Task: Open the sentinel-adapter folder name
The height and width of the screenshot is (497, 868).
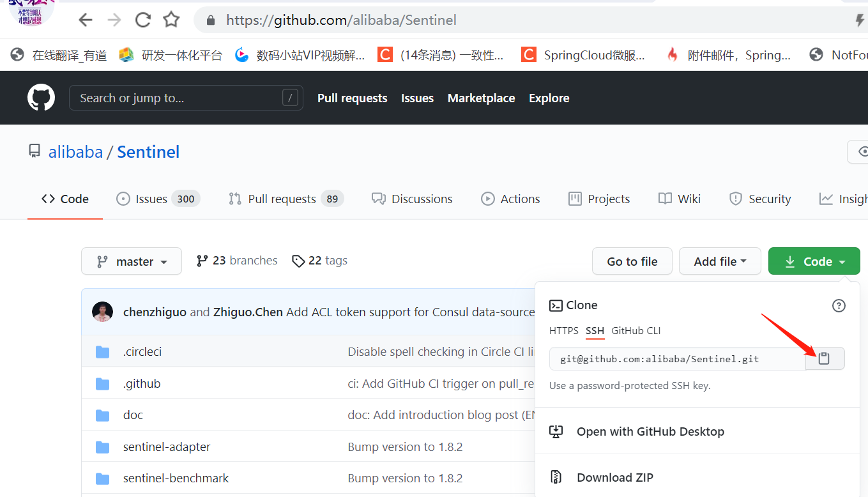Action: (167, 447)
